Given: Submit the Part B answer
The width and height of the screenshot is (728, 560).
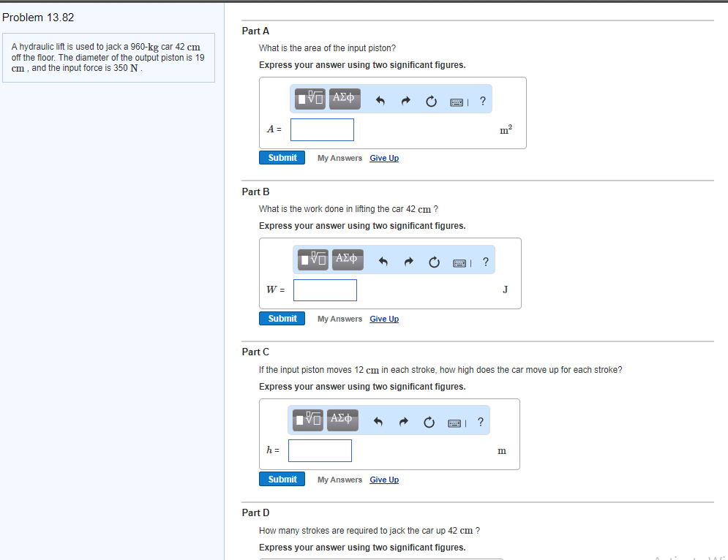Looking at the screenshot, I should (x=282, y=319).
